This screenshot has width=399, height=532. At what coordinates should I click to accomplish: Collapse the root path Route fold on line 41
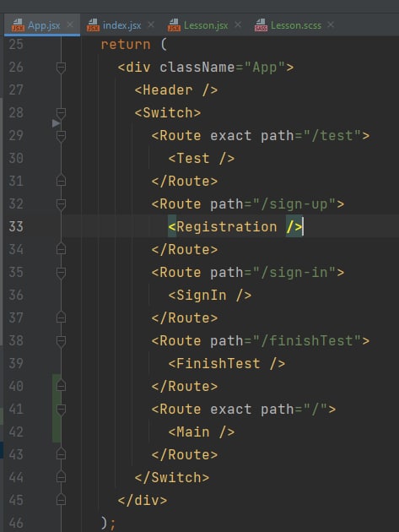(x=61, y=410)
